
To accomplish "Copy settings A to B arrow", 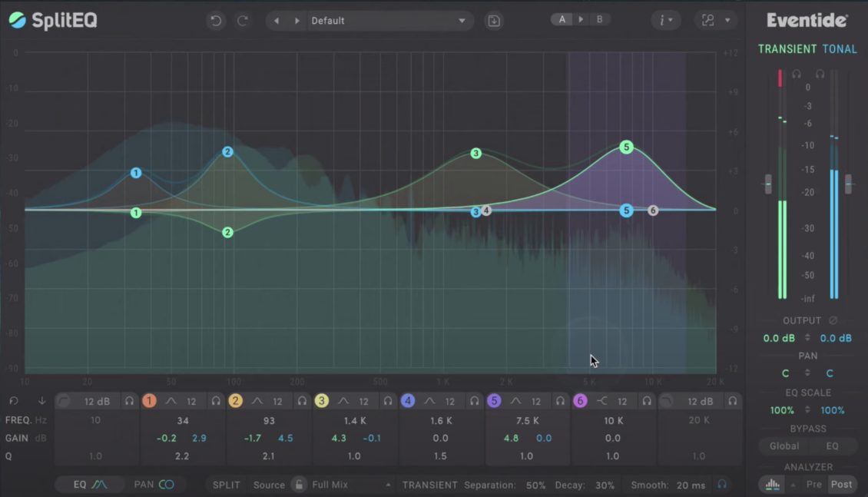I will [581, 19].
